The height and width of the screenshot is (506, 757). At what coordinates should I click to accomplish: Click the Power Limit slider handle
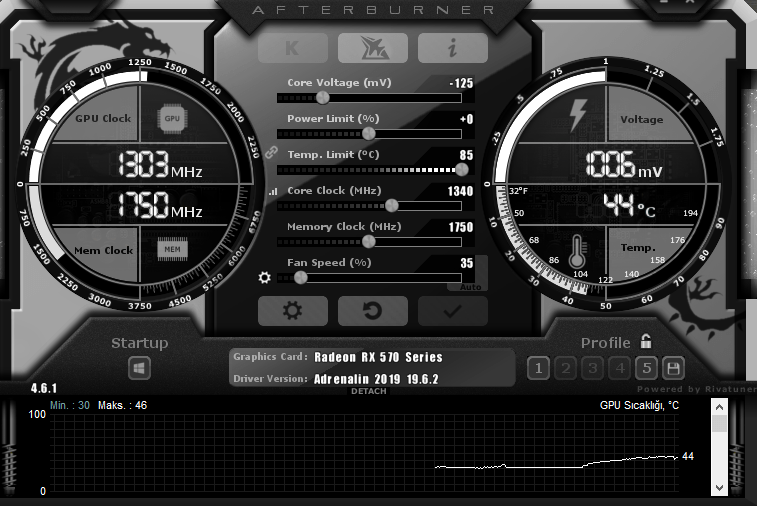click(368, 134)
